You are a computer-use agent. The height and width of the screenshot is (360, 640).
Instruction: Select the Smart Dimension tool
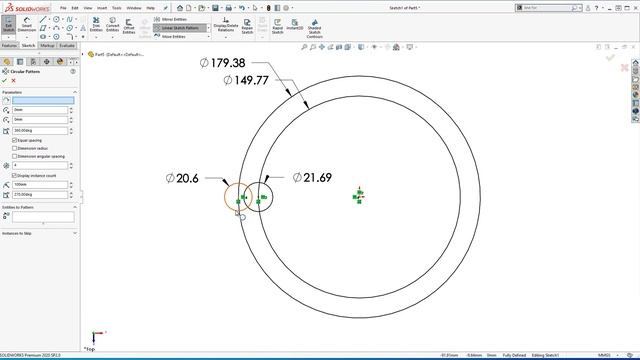[27, 24]
